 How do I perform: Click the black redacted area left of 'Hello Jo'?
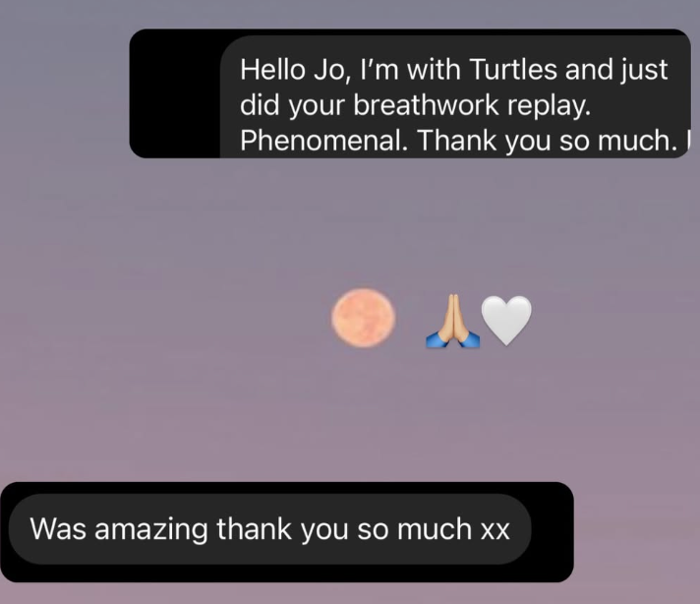[x=175, y=93]
